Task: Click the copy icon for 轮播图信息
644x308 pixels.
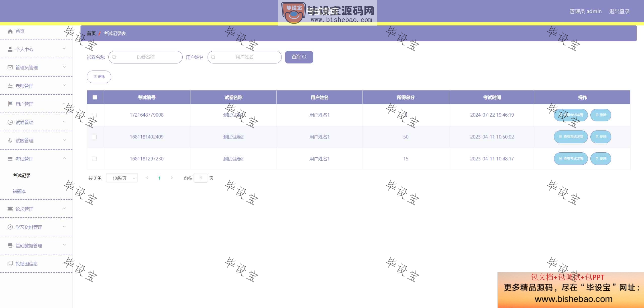Action: point(10,264)
